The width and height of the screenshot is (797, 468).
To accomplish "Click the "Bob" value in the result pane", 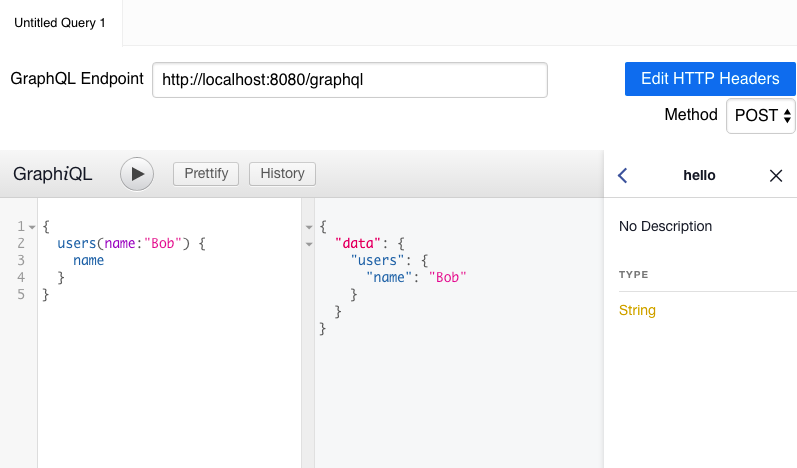I will (447, 277).
